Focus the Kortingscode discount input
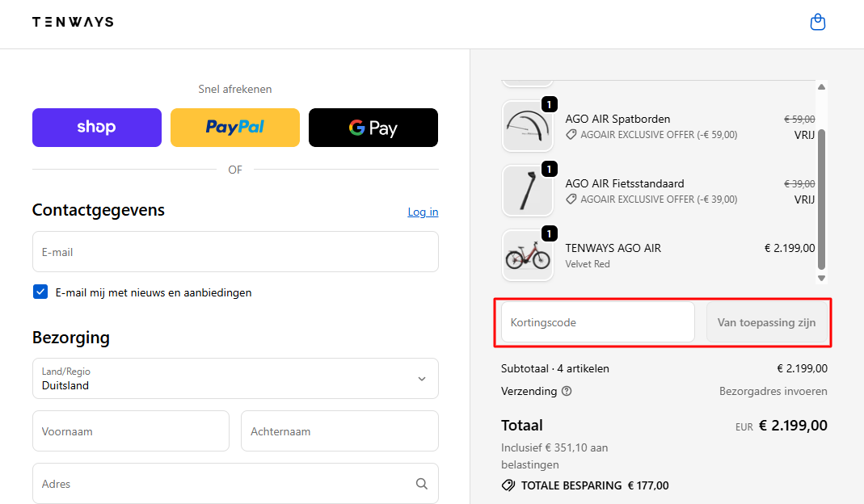 597,322
